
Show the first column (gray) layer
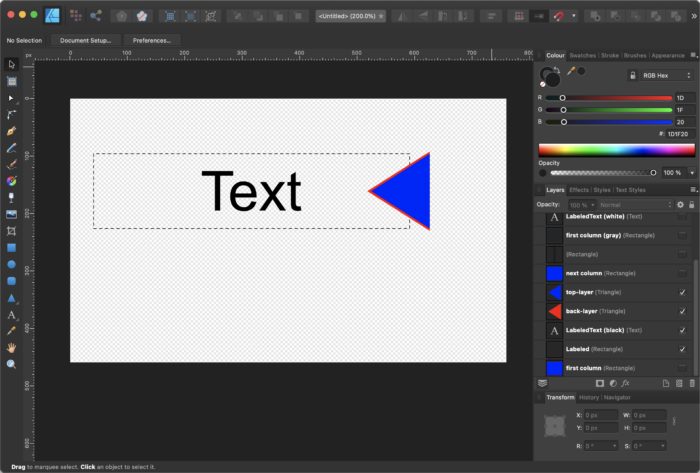point(682,235)
